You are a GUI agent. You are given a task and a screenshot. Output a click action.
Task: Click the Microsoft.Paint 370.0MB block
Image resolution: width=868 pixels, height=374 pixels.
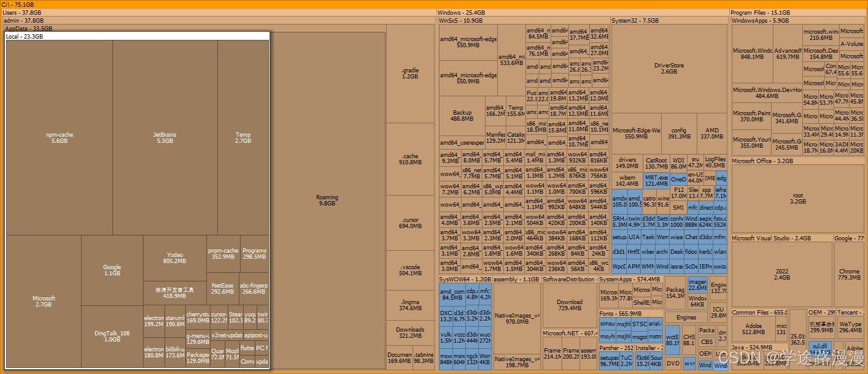(751, 116)
